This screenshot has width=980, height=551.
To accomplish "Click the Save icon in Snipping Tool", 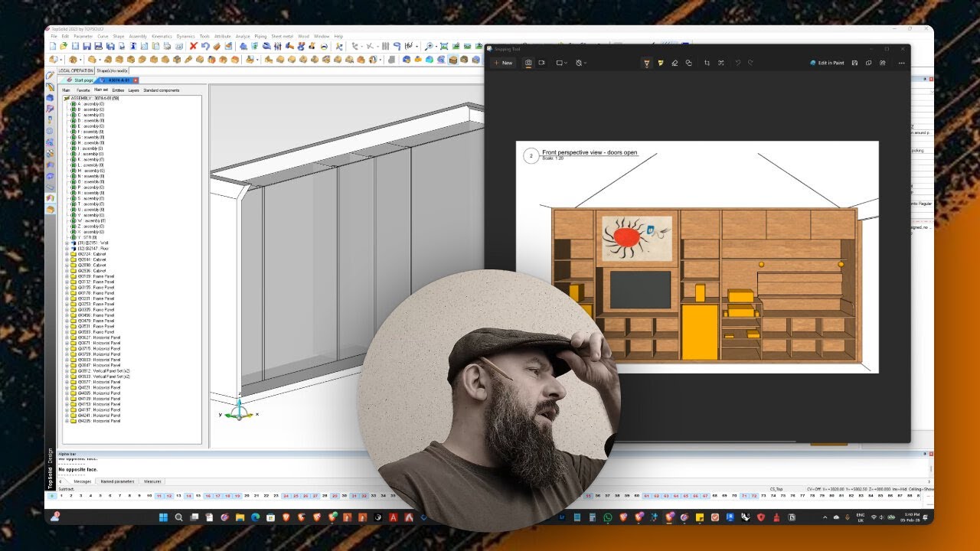I will pyautogui.click(x=855, y=63).
